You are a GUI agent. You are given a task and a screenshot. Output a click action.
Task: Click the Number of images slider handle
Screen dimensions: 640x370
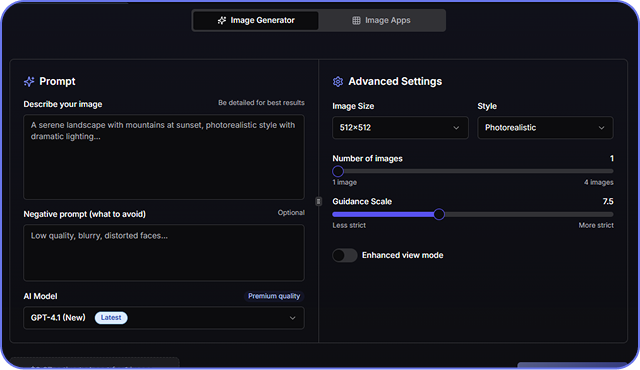click(338, 171)
